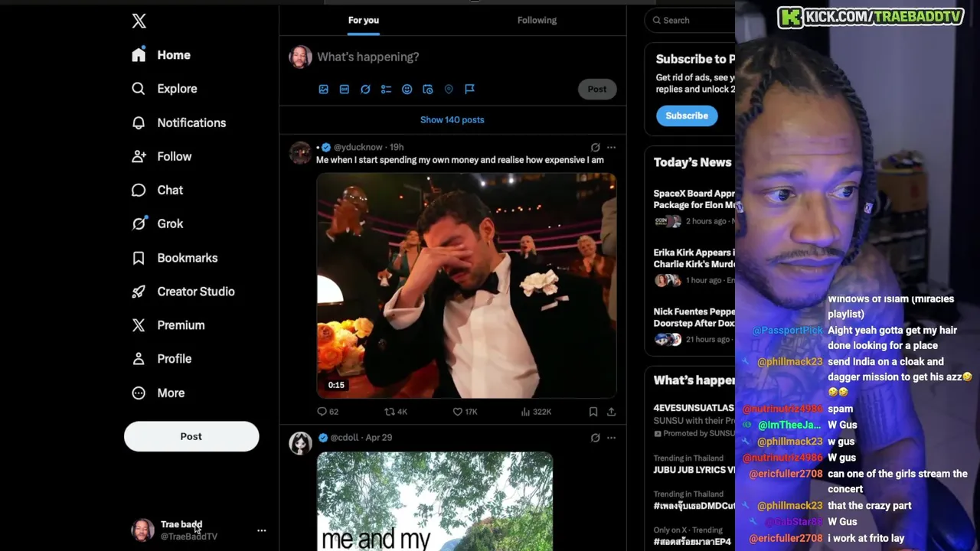Screen dimensions: 980x551
Task: Click 'i work at frito lay' chat message
Action: click(x=866, y=538)
